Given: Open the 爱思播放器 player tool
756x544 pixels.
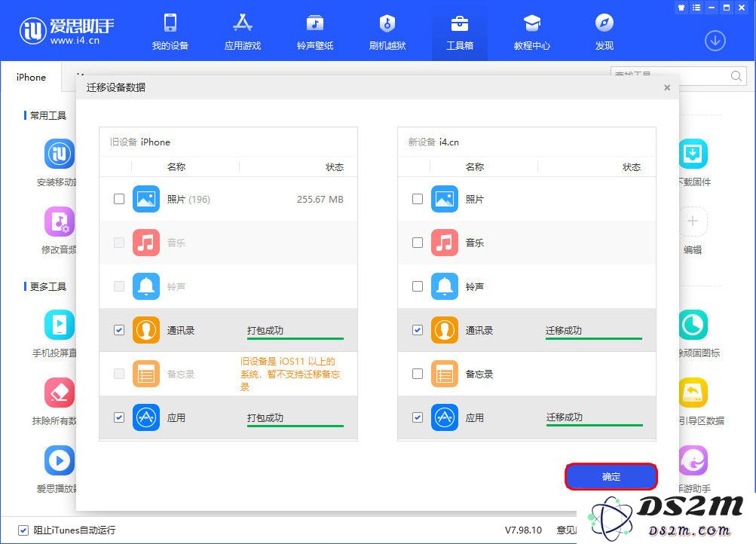Looking at the screenshot, I should pos(60,460).
